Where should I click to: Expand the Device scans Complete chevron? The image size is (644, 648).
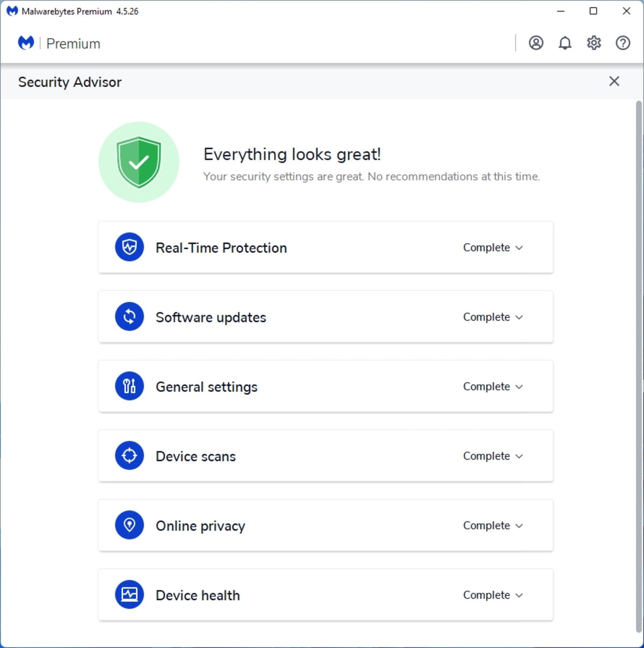[519, 456]
